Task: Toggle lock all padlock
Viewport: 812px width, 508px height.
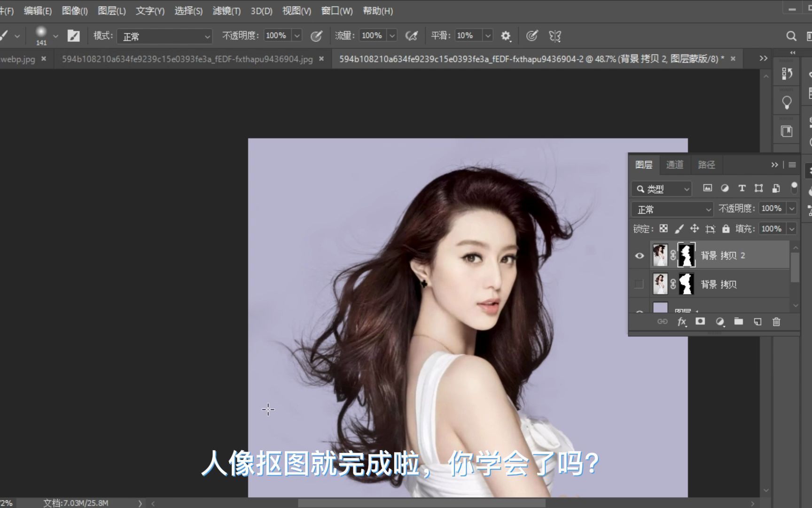Action: [726, 229]
